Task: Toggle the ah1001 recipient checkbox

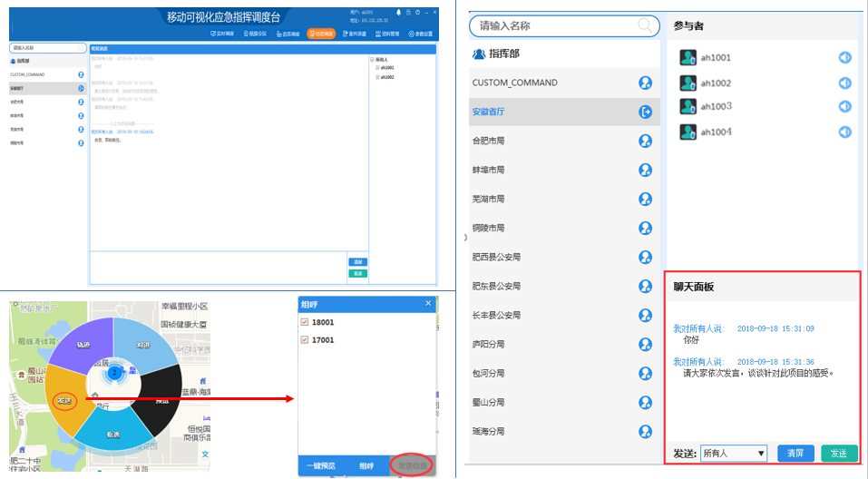Action: pyautogui.click(x=377, y=68)
